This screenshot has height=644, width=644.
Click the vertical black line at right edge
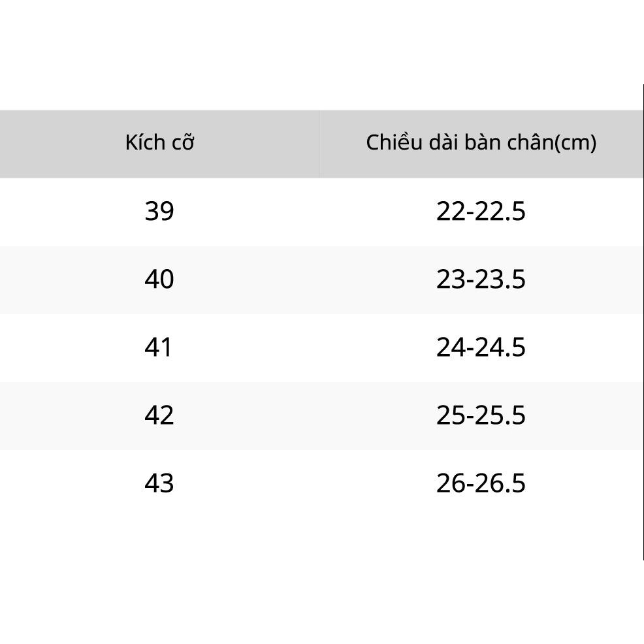coord(643,327)
